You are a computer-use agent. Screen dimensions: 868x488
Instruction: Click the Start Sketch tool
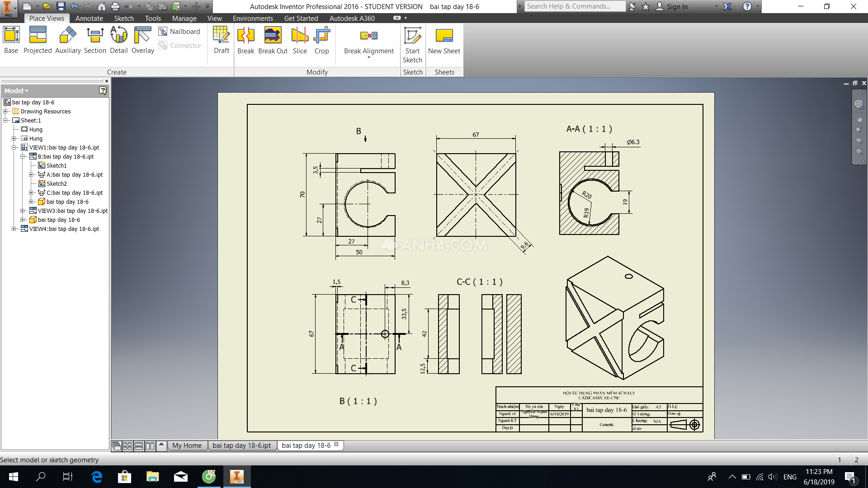coord(412,45)
